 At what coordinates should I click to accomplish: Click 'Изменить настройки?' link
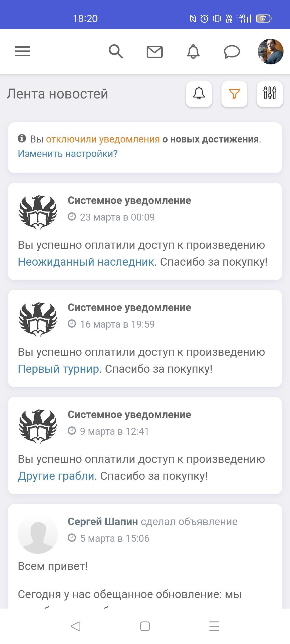tap(68, 154)
